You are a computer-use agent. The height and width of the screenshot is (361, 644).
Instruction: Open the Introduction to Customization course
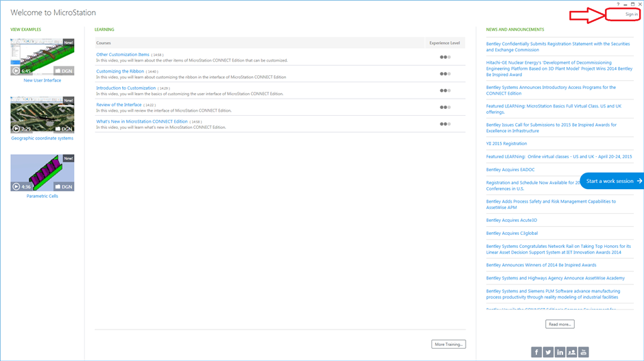[126, 88]
